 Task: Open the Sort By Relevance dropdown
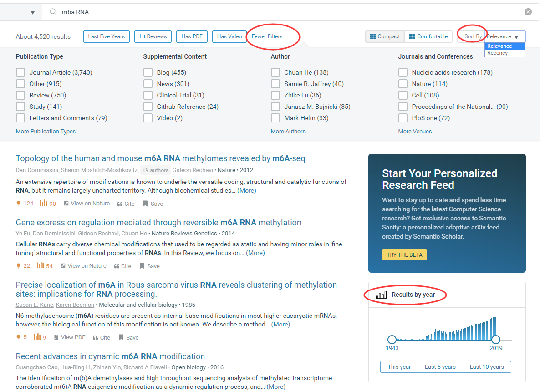(504, 36)
